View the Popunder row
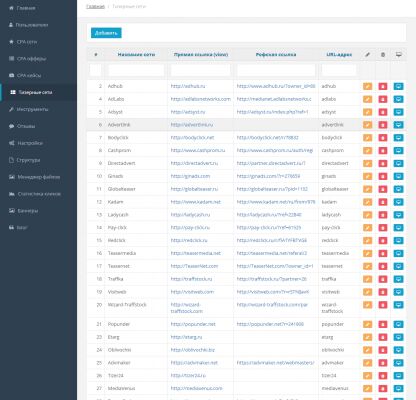This screenshot has width=416, height=400. pos(398,324)
